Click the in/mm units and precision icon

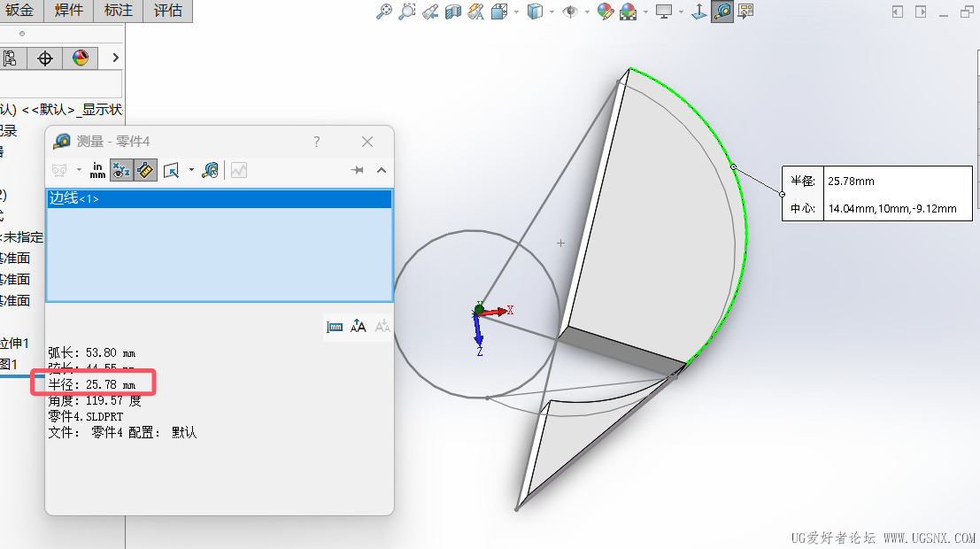tap(97, 170)
